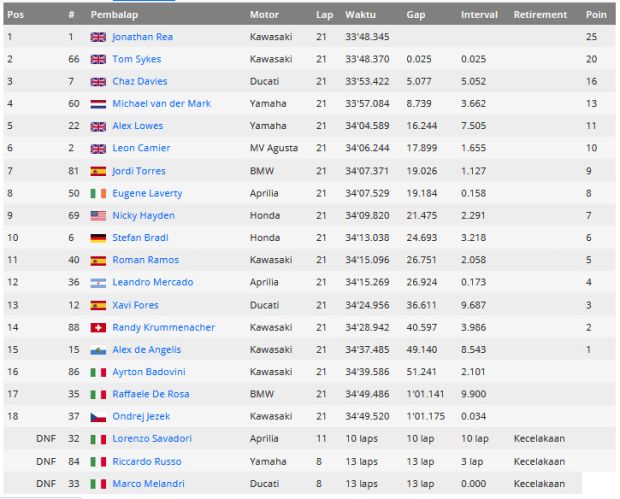Open Tom Sykes rider link
The image size is (620, 499).
pos(137,59)
